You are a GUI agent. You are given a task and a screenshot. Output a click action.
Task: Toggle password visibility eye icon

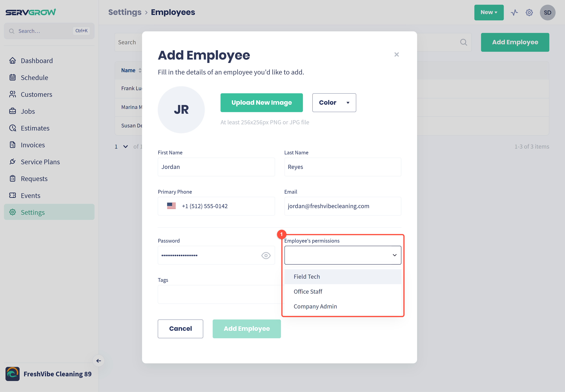coord(266,255)
